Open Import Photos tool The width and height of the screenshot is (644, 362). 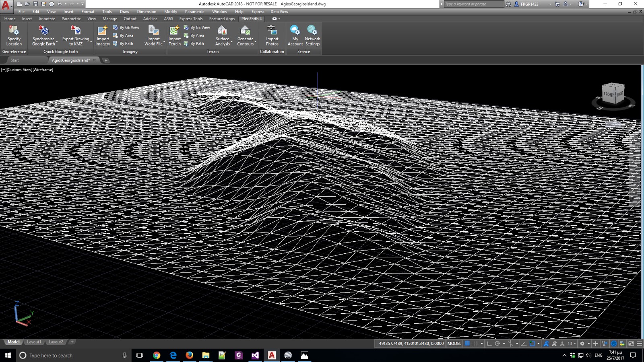point(272,35)
